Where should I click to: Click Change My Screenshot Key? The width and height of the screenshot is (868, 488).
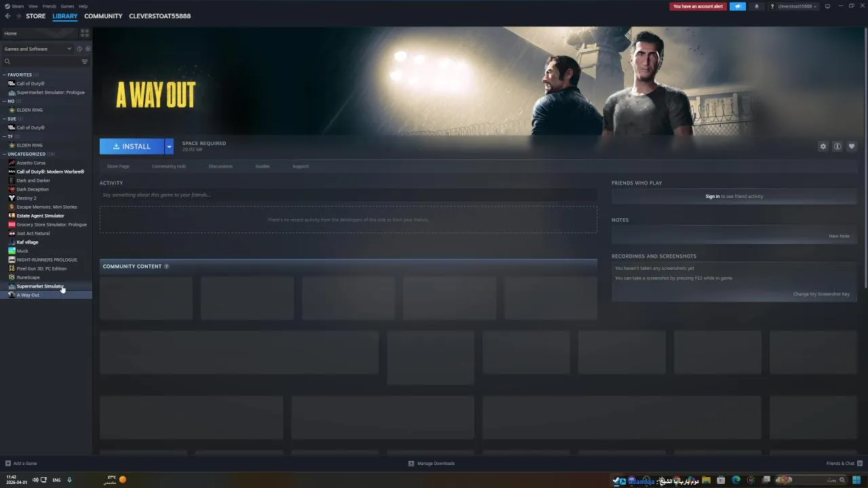tap(821, 294)
